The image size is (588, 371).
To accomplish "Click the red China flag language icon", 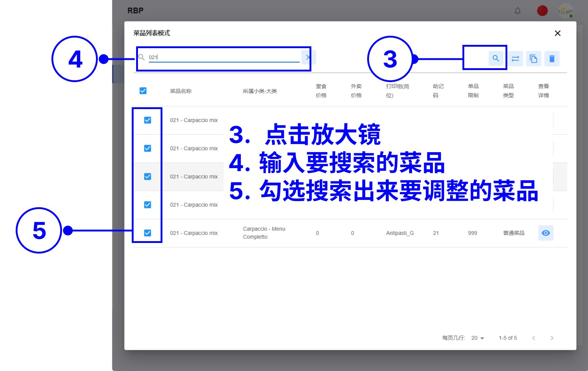I will point(542,11).
